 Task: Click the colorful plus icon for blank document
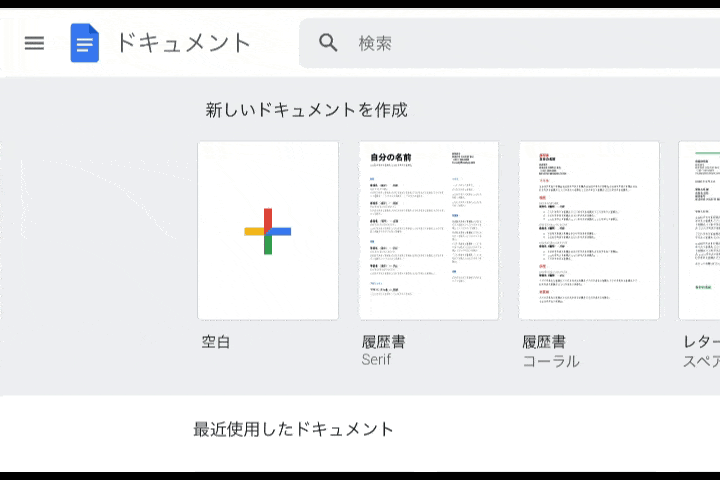pos(267,231)
